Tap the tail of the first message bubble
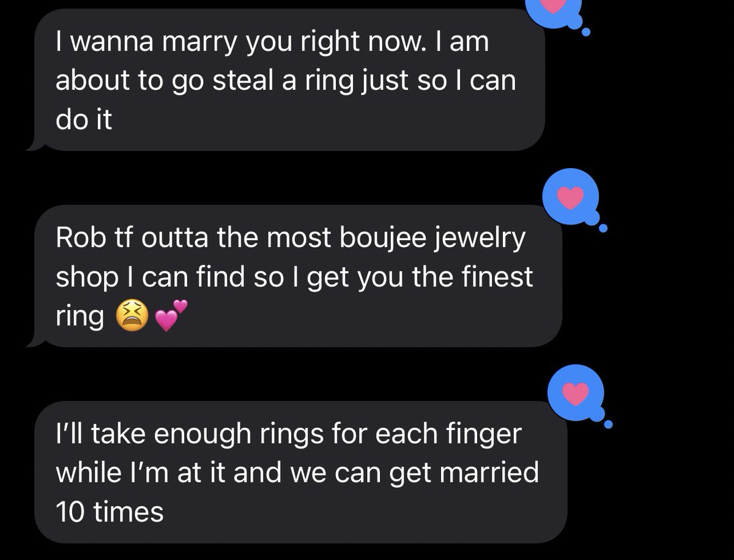Viewport: 734px width, 560px height. (35, 144)
